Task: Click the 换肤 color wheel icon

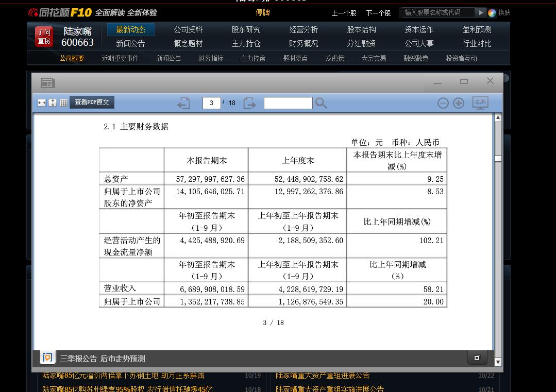Action: [492, 13]
